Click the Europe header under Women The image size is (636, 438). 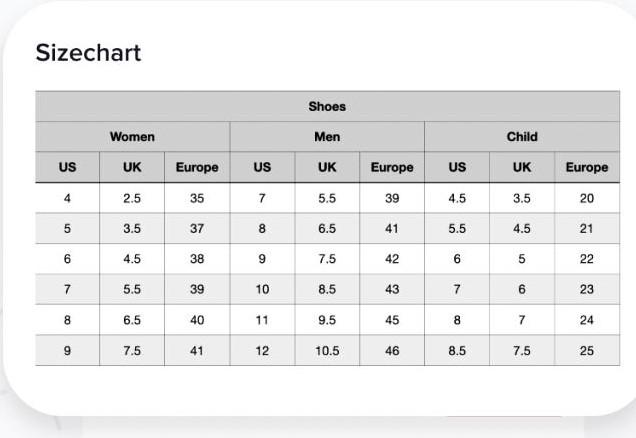[x=197, y=167]
